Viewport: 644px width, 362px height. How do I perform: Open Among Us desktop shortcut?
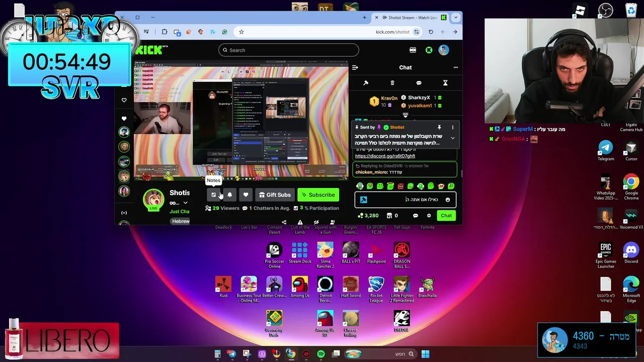click(300, 287)
